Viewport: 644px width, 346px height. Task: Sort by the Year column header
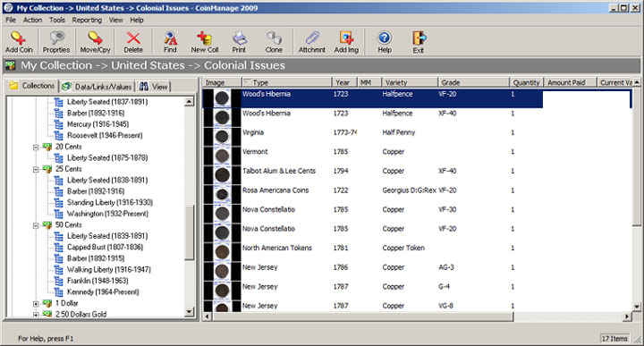coord(344,82)
